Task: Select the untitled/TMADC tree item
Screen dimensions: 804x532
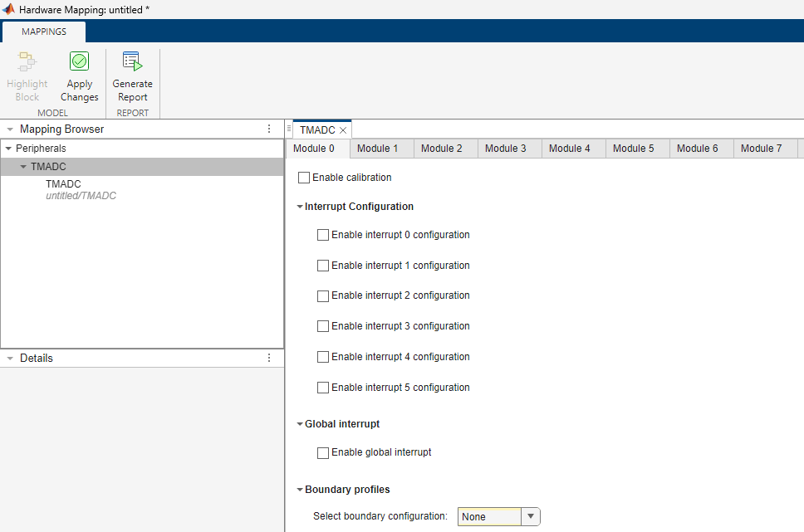Action: [81, 190]
